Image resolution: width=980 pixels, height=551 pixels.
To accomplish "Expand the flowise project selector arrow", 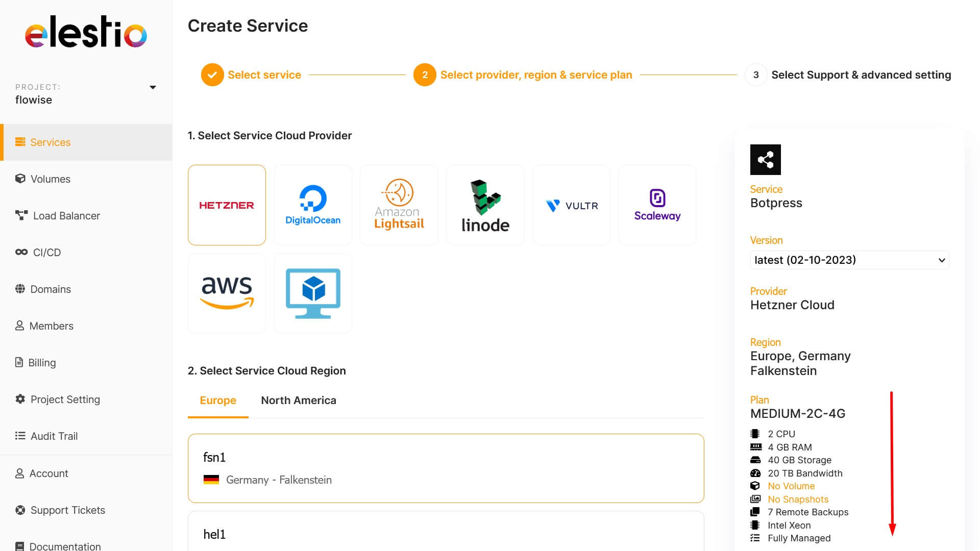I will (153, 87).
